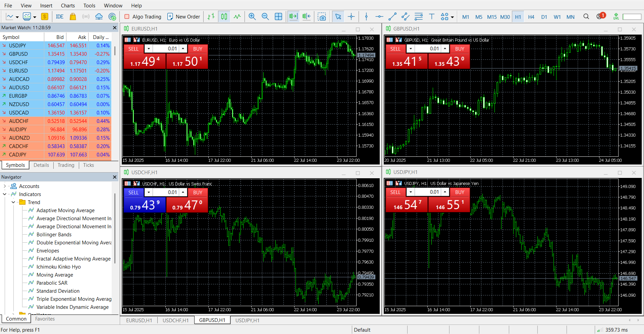Open the objects shapes dropdown arrow

pyautogui.click(x=452, y=17)
